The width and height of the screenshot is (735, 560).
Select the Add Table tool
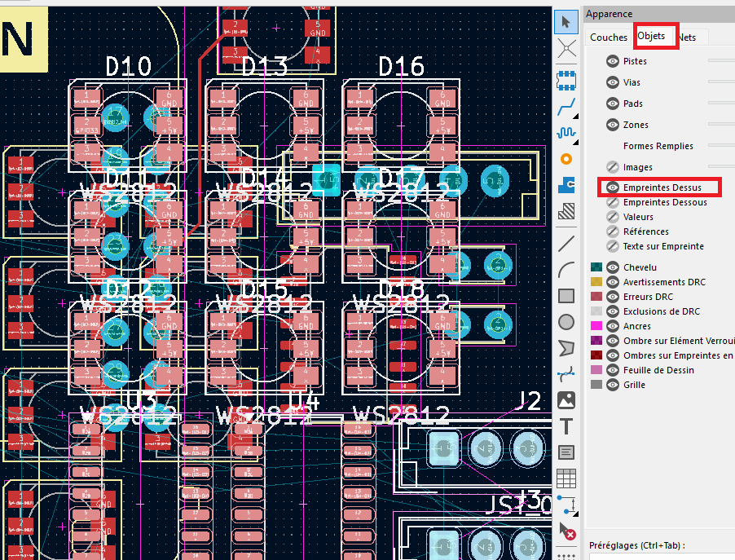click(x=566, y=478)
